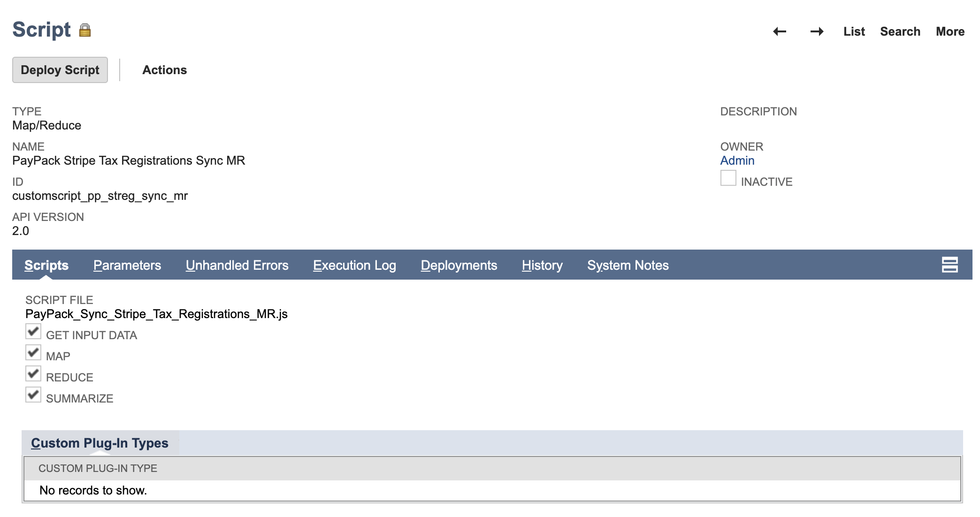The height and width of the screenshot is (517, 980).
Task: Open the Admin owner link
Action: click(737, 160)
